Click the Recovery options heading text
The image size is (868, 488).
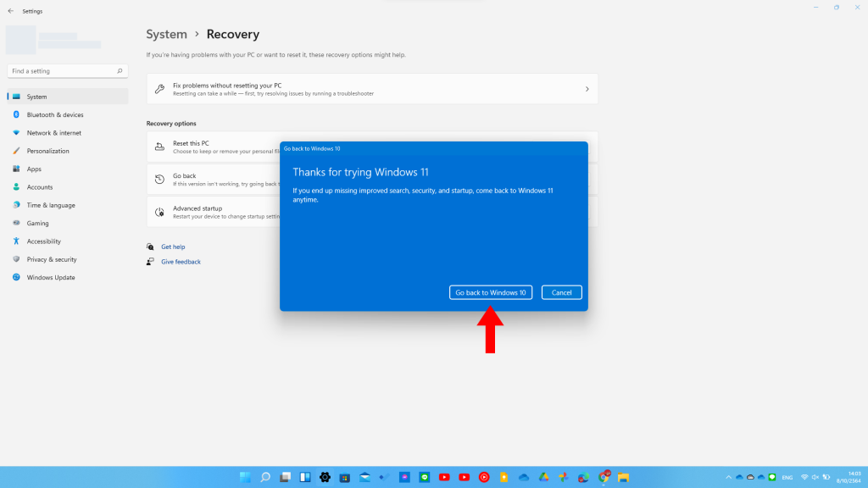[171, 124]
